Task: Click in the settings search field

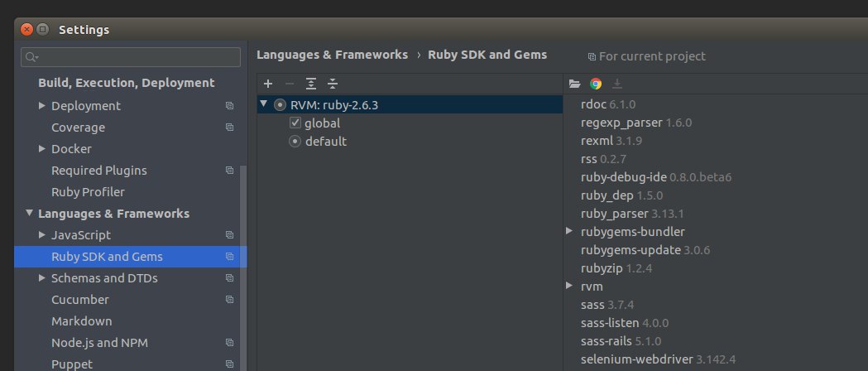Action: click(131, 57)
